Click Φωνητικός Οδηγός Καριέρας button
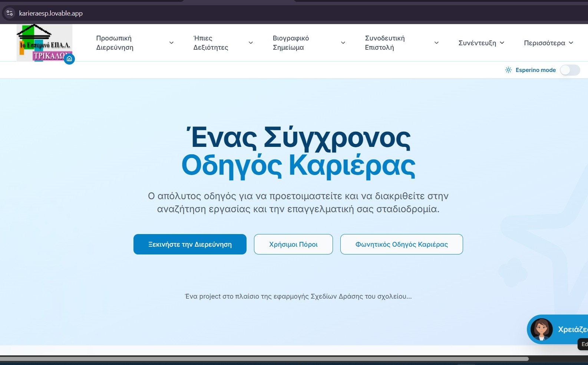The height and width of the screenshot is (365, 588). [402, 244]
